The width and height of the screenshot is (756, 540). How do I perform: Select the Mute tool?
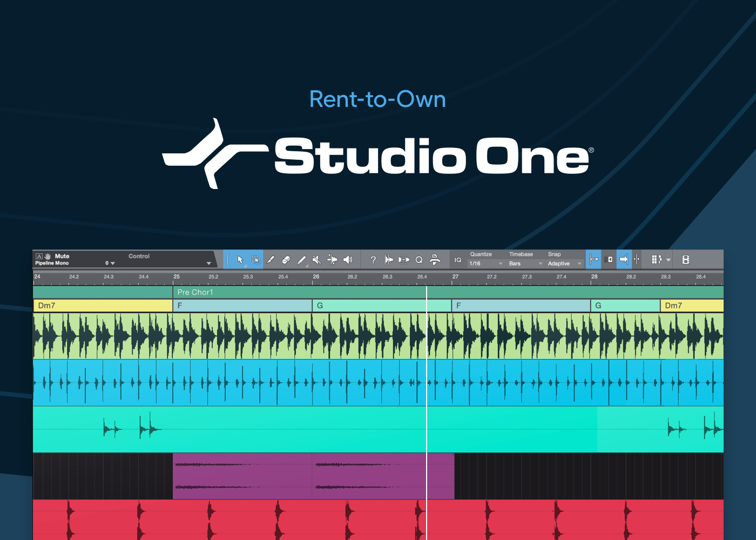click(317, 260)
